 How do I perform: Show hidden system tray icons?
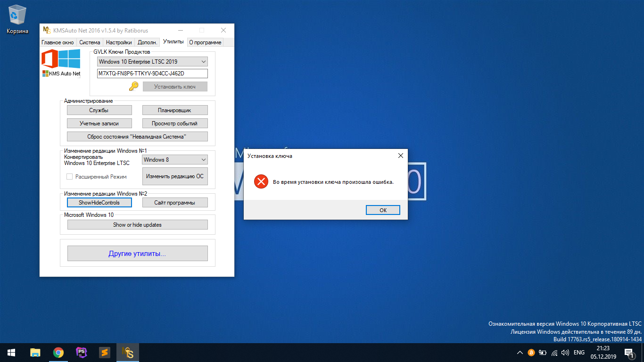tap(520, 353)
